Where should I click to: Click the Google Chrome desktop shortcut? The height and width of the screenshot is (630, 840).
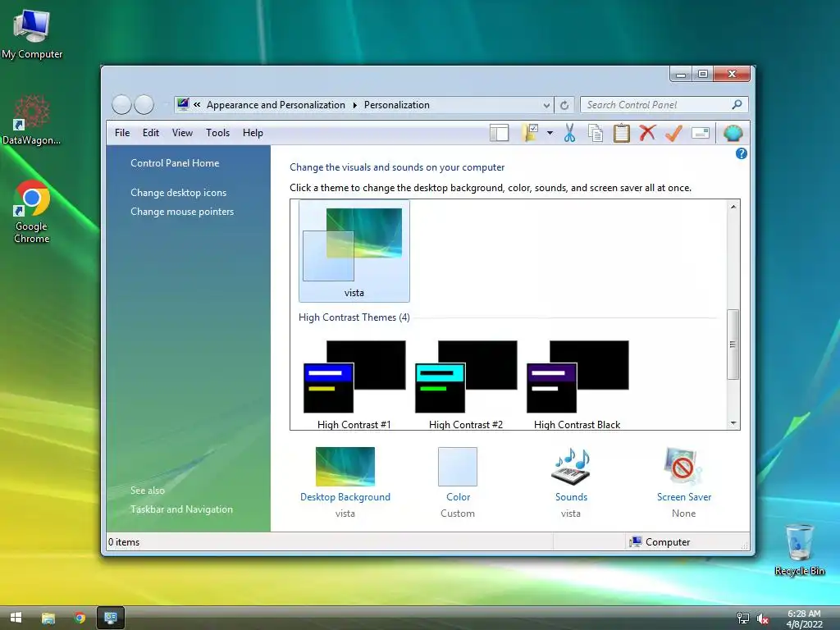coord(32,212)
